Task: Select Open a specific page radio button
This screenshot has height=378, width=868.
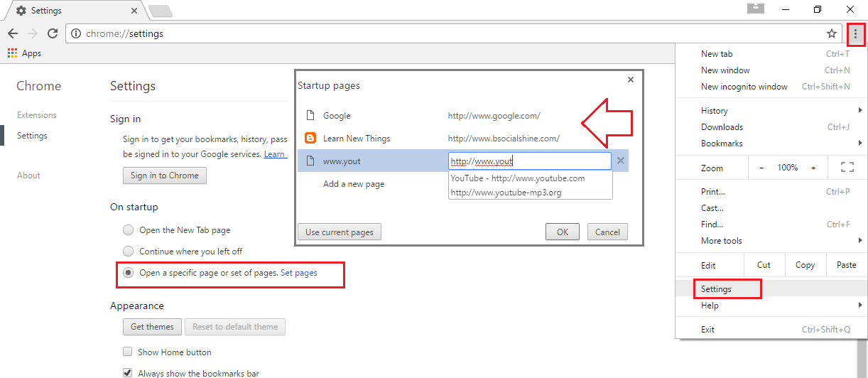Action: pyautogui.click(x=128, y=273)
